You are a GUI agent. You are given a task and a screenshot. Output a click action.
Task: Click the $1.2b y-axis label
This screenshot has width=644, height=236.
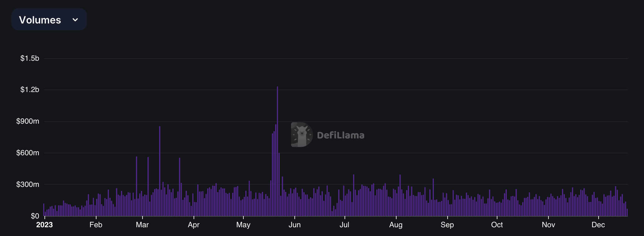[x=30, y=90]
